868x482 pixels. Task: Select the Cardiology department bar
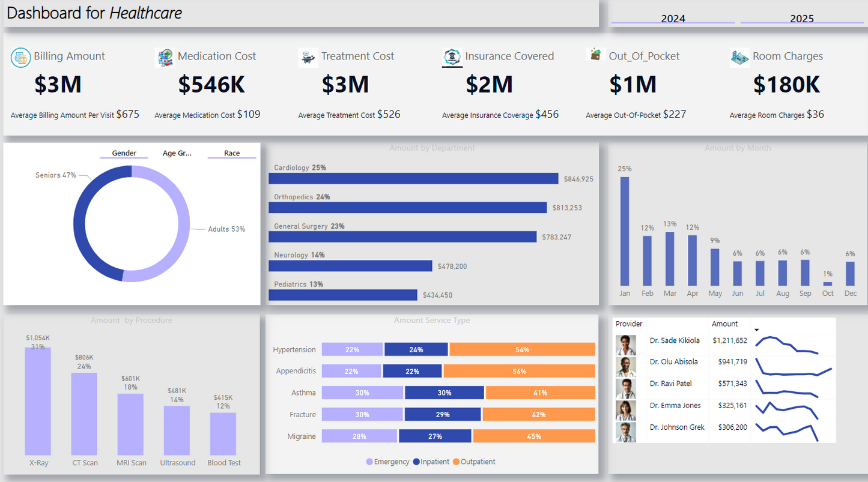pyautogui.click(x=413, y=178)
